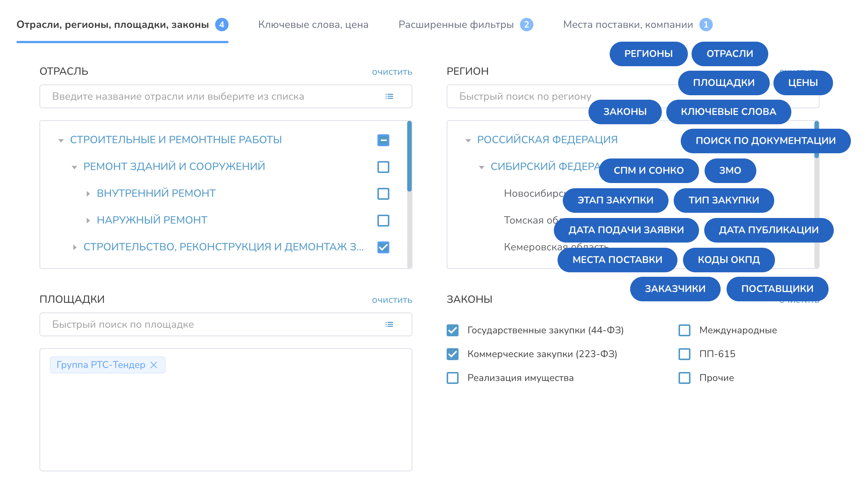The width and height of the screenshot is (868, 481).
Task: Expand the Наружный ремонт node
Action: (x=88, y=221)
